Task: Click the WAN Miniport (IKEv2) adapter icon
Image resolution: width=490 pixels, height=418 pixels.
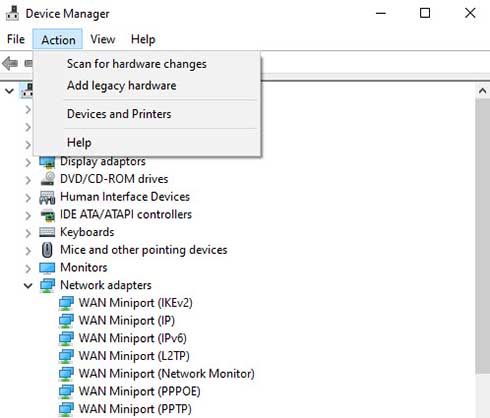Action: pyautogui.click(x=66, y=303)
